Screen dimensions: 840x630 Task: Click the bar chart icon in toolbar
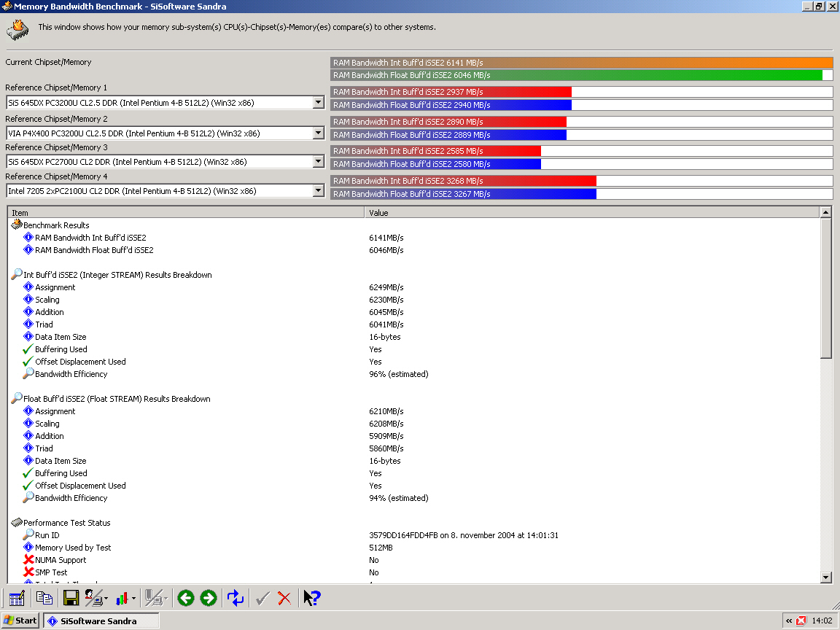[122, 598]
